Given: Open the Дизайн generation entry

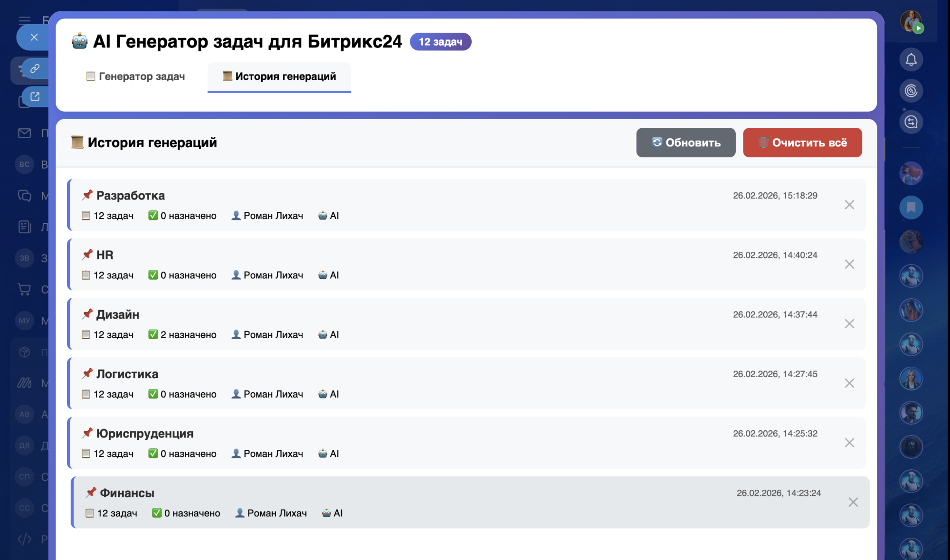Looking at the screenshot, I should (466, 324).
